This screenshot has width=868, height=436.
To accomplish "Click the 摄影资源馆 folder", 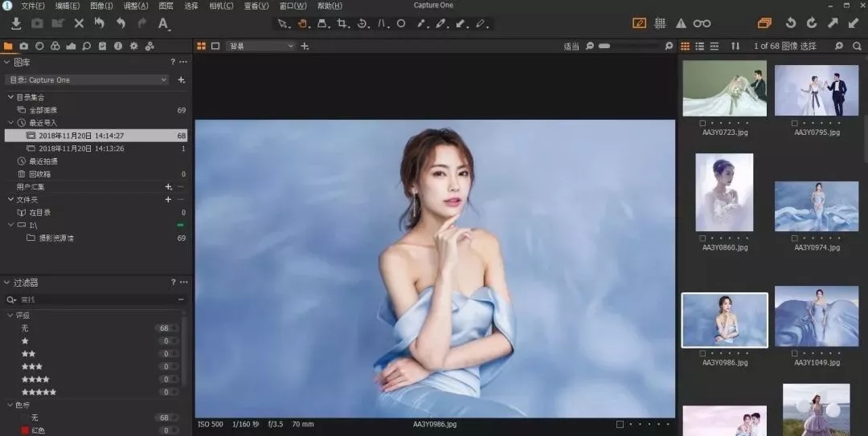I will coord(56,238).
